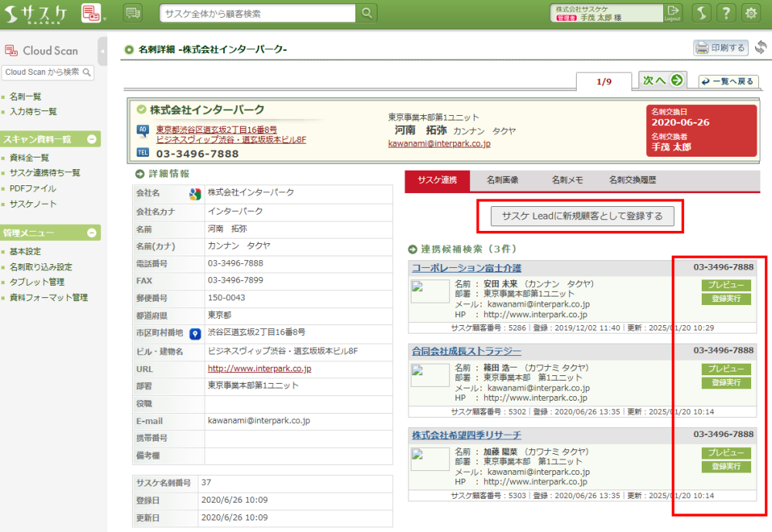Open the コーポレーション富士介護 link
772x532 pixels.
pyautogui.click(x=466, y=268)
